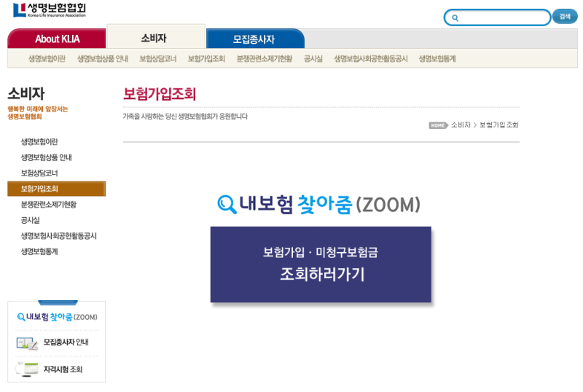Click the magnifier icon in search box
The height and width of the screenshot is (392, 583).
point(455,18)
